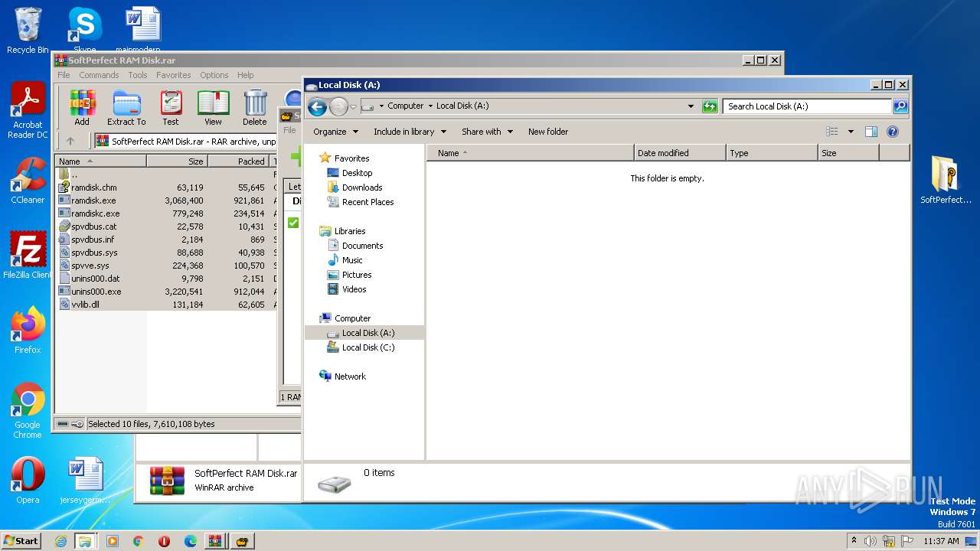This screenshot has height=551, width=980.
Task: Select spvdbus.sys in WinRAR file list
Action: [x=94, y=253]
